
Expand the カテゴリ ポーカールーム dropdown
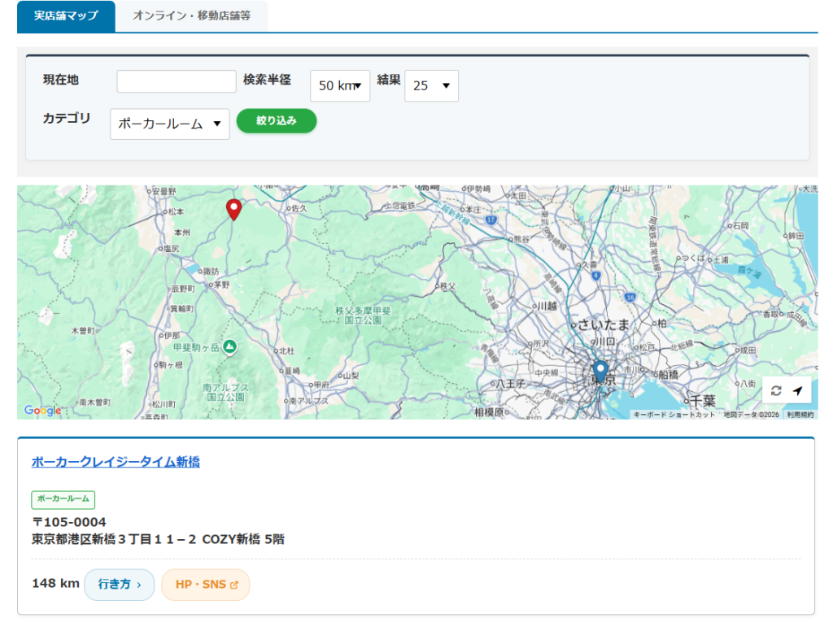click(169, 124)
